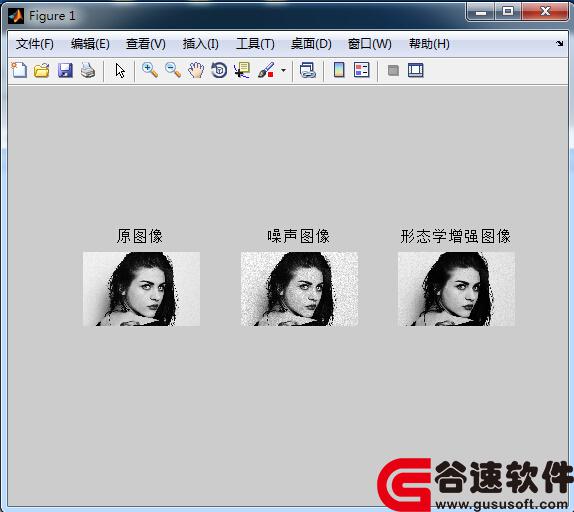The image size is (574, 512).
Task: Close the Figure 1 window
Action: [x=545, y=12]
